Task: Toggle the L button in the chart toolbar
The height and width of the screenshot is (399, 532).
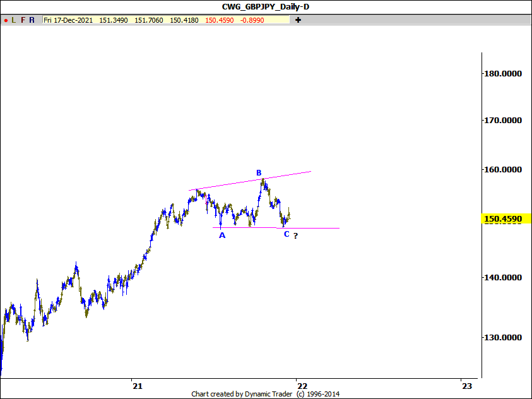Action: point(14,20)
